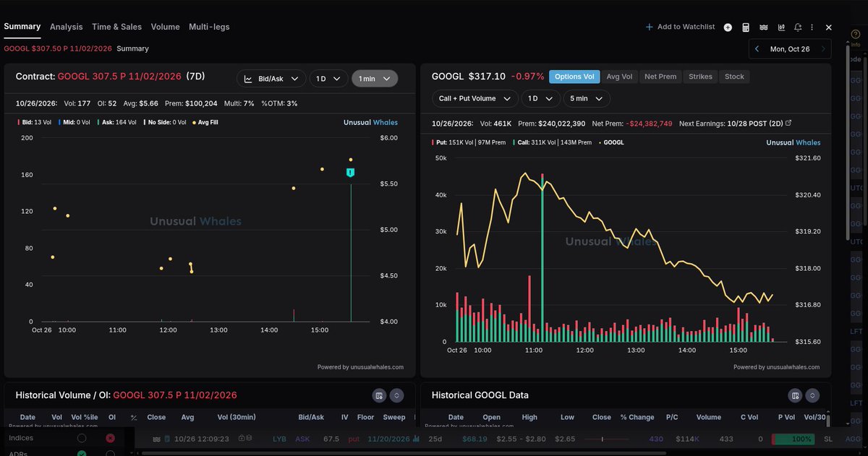Click the GOOGL $307.50 P 11/02/2026 breadcrumb

point(57,49)
